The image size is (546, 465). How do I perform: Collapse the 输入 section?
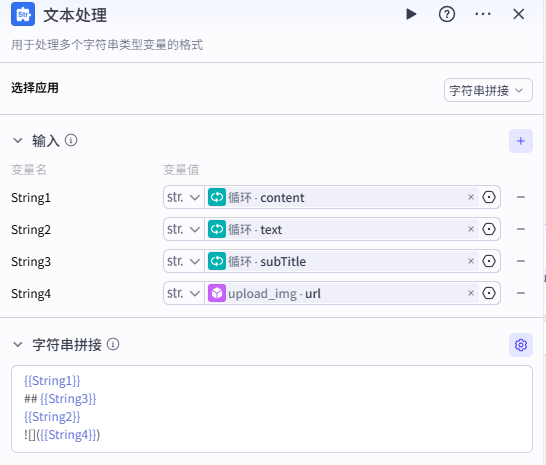click(x=17, y=141)
